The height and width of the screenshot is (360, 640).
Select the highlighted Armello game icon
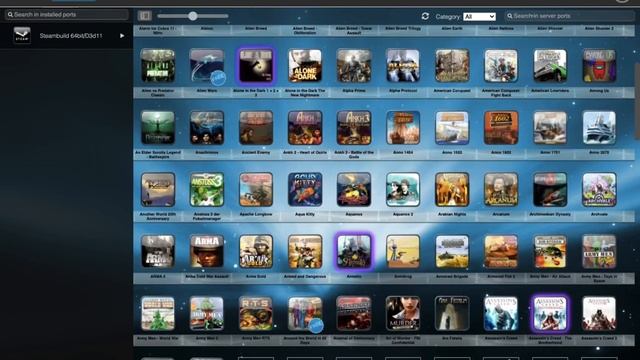[354, 251]
